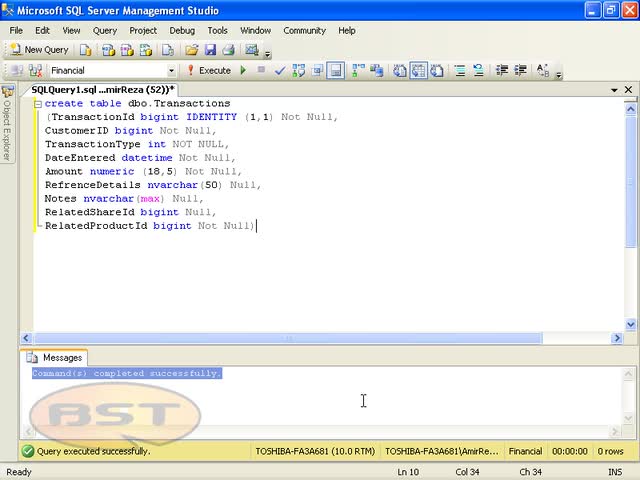The image size is (640, 480).
Task: Open the Activity Monitor icon
Action: pos(252,50)
